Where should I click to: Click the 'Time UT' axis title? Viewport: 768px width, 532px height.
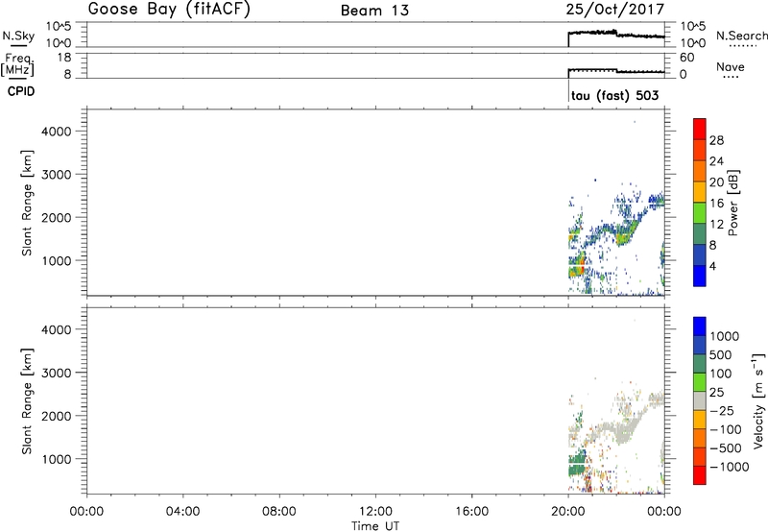375,526
